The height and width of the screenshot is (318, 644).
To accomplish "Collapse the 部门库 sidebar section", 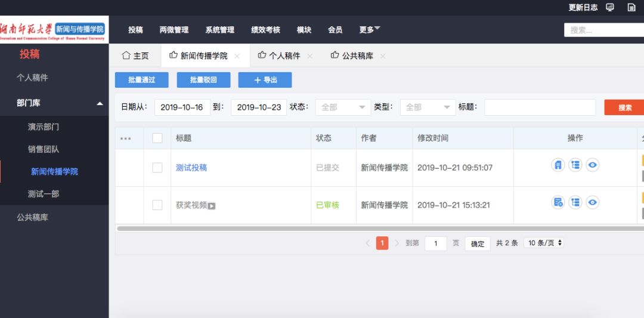I will click(x=100, y=103).
